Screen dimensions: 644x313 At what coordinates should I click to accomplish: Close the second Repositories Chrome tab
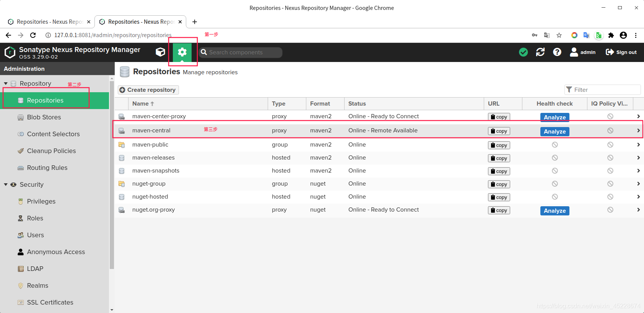point(180,22)
